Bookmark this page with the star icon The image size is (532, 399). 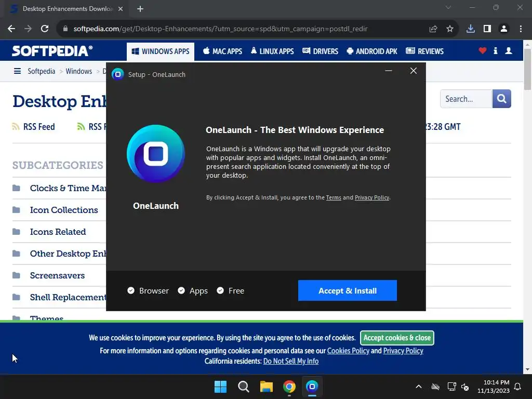(450, 29)
